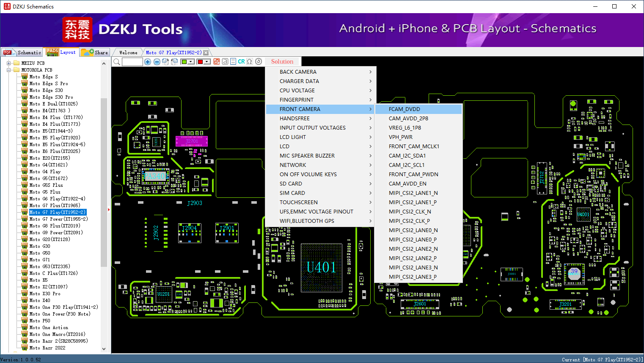Click the blue split-page toolbar icon
Viewport: 644px width, 363px height.
pos(233,62)
